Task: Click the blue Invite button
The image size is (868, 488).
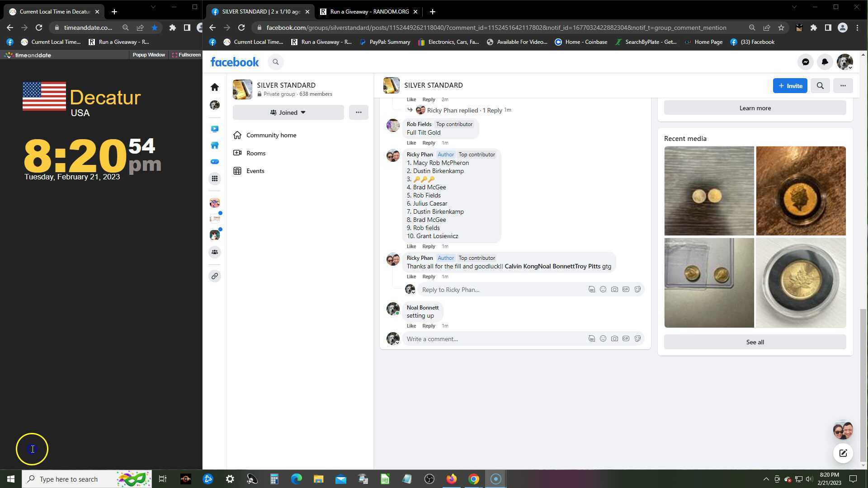Action: [789, 86]
